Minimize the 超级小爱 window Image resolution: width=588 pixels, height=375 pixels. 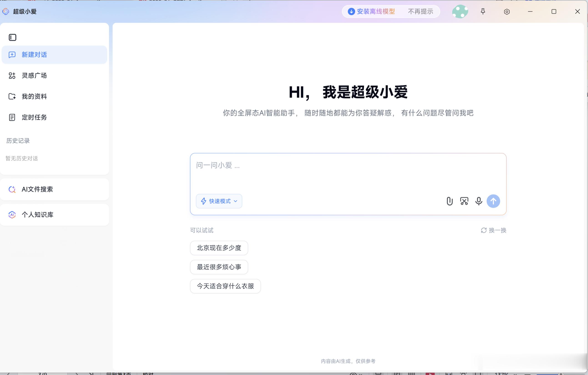click(530, 11)
